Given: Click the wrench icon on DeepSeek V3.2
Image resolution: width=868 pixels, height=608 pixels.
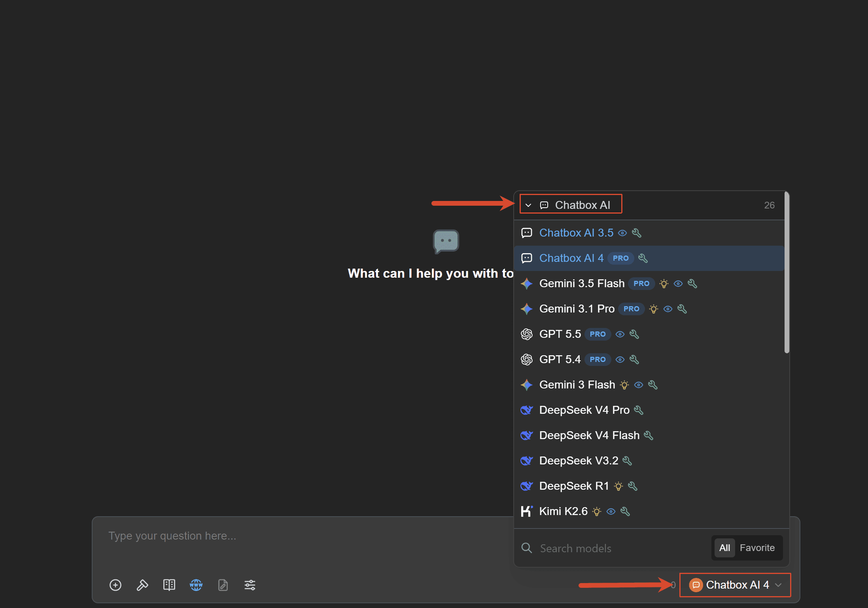Looking at the screenshot, I should coord(627,461).
